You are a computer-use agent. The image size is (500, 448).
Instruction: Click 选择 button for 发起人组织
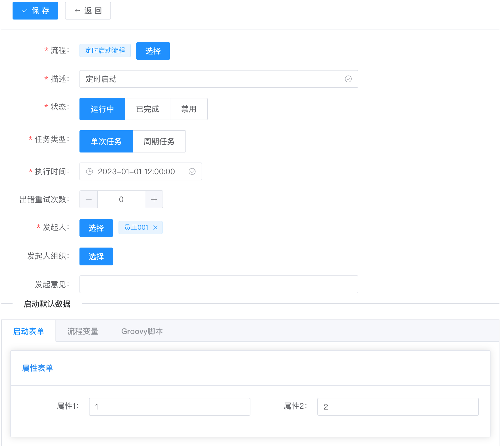(96, 256)
